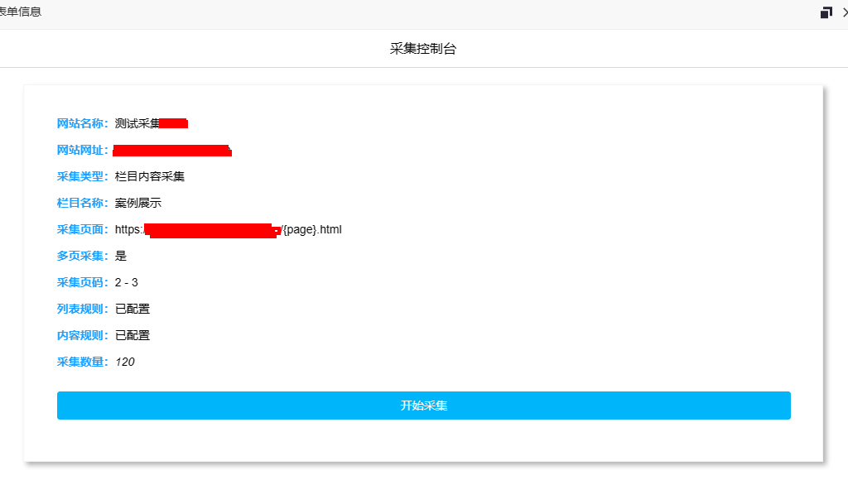Click the 开始采集 button

(423, 406)
